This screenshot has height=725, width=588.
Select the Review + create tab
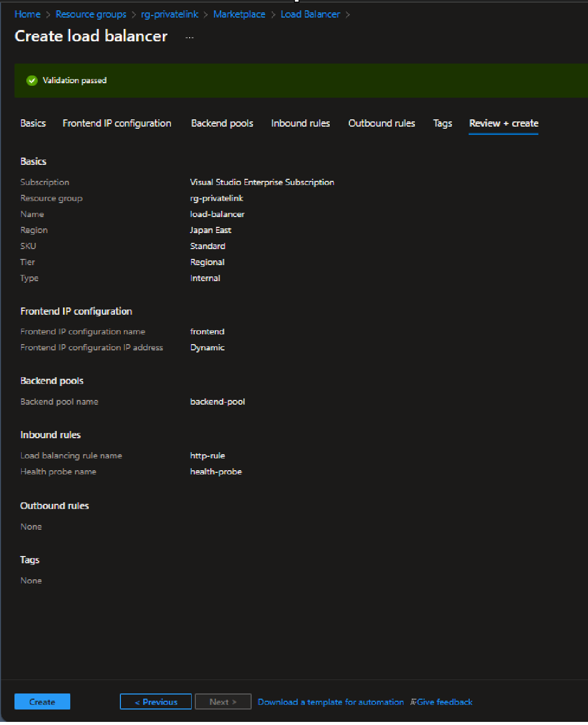[x=504, y=123]
